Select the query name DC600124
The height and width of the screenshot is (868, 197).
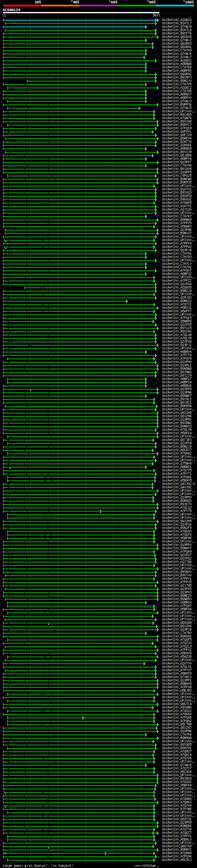12,10
